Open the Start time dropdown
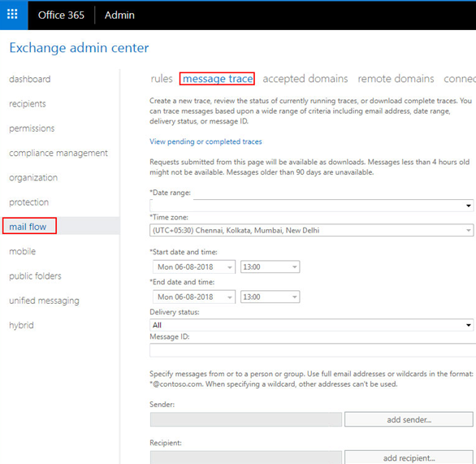 coord(270,267)
